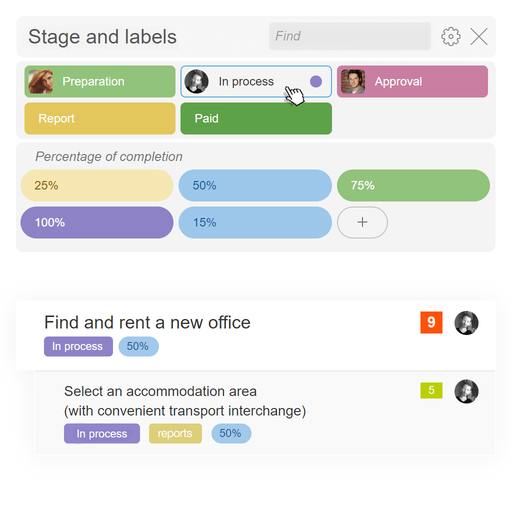The width and height of the screenshot is (512, 512).
Task: Select the Preparation stage
Action: (x=100, y=81)
